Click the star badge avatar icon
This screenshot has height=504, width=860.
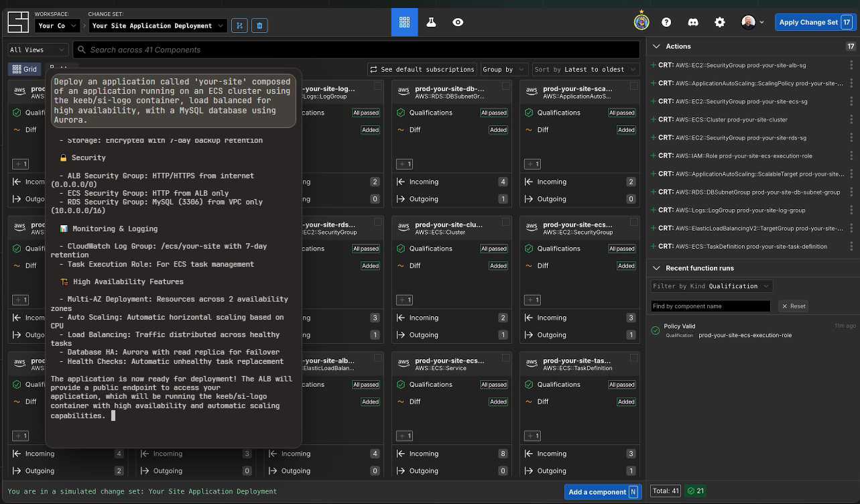[x=641, y=22]
